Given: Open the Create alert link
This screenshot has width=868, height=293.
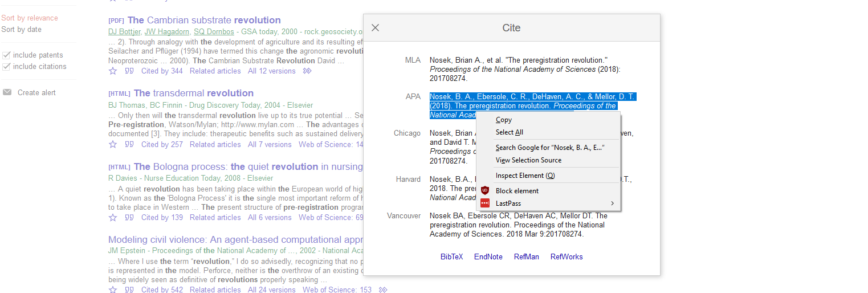Looking at the screenshot, I should point(36,93).
